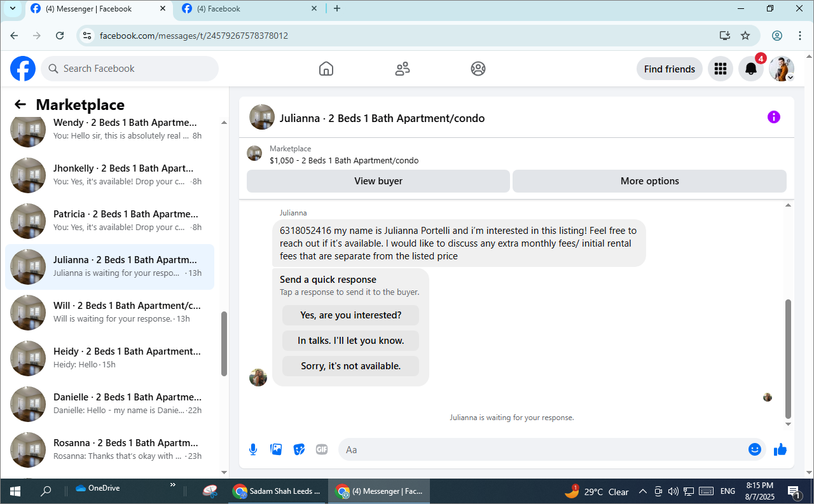Open the Notifications bell icon
814x504 pixels.
[x=751, y=69]
